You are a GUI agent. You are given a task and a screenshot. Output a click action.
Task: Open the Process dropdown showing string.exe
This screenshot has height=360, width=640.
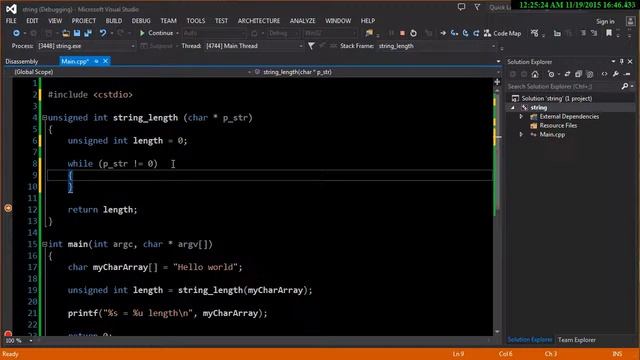(87, 46)
